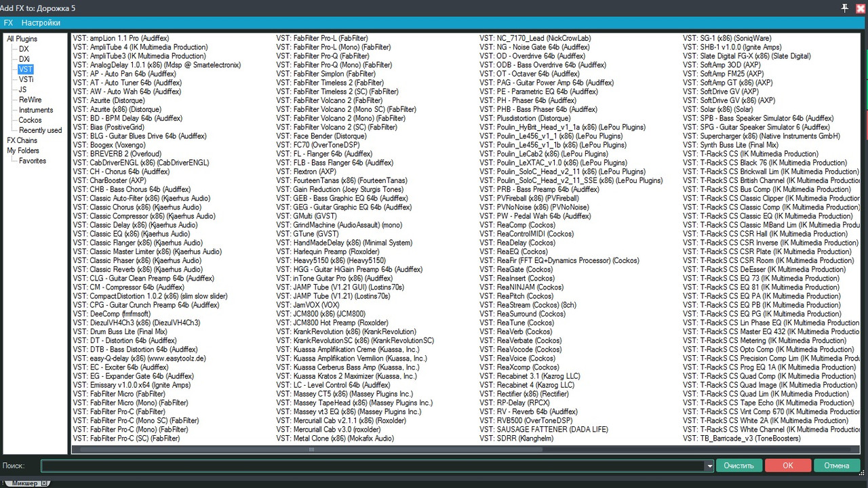Click the Очистить button
Image resolution: width=868 pixels, height=488 pixels.
pyautogui.click(x=738, y=466)
